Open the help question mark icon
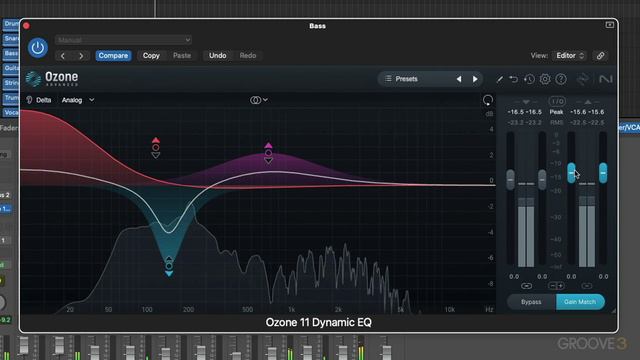Image resolution: width=640 pixels, height=360 pixels. tap(561, 79)
